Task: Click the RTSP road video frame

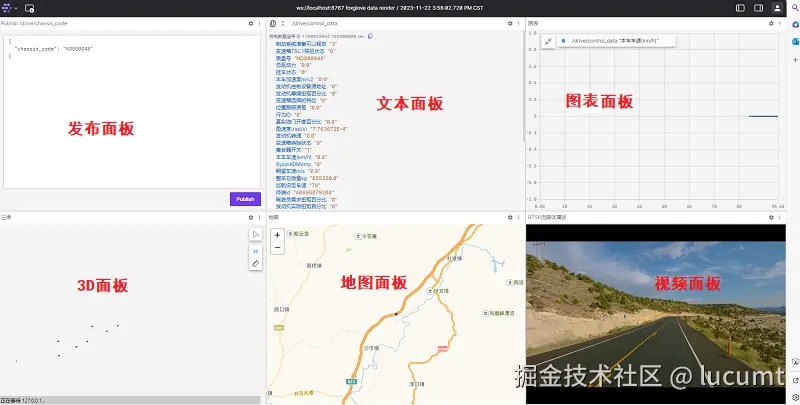Action: click(x=656, y=314)
